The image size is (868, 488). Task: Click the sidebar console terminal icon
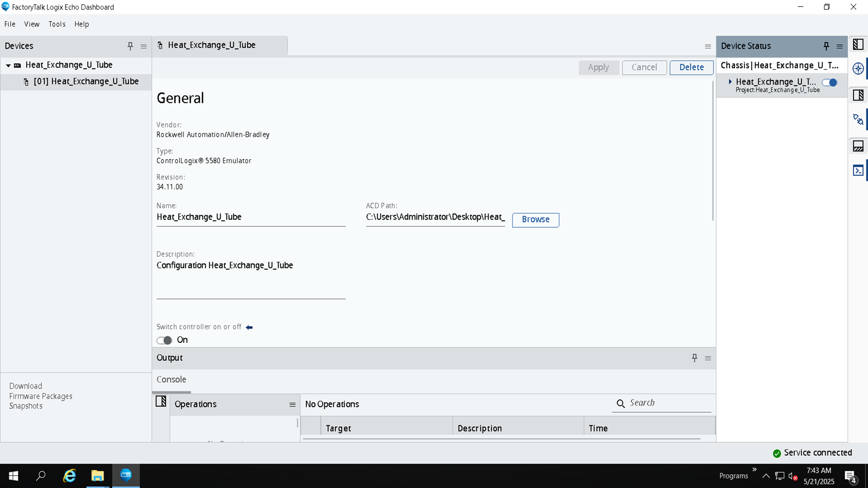tap(858, 170)
